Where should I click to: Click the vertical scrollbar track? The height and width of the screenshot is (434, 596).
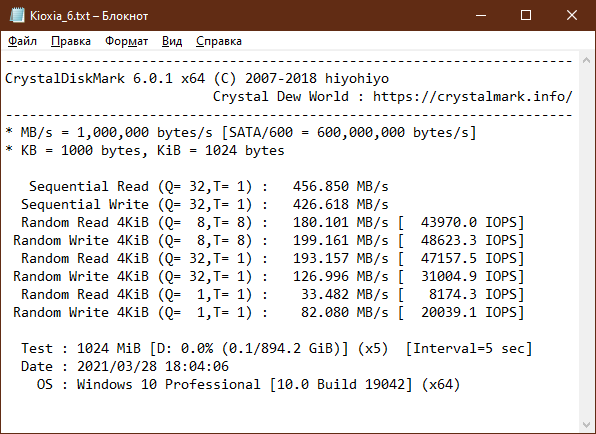586,242
